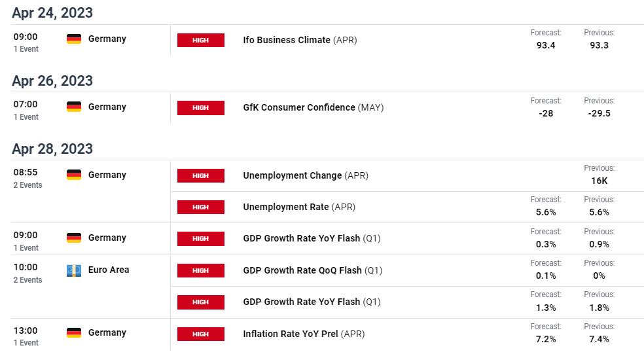This screenshot has width=644, height=356.
Task: Click HIGH badge beside Unemployment Rate (APR)
Action: pyautogui.click(x=201, y=207)
